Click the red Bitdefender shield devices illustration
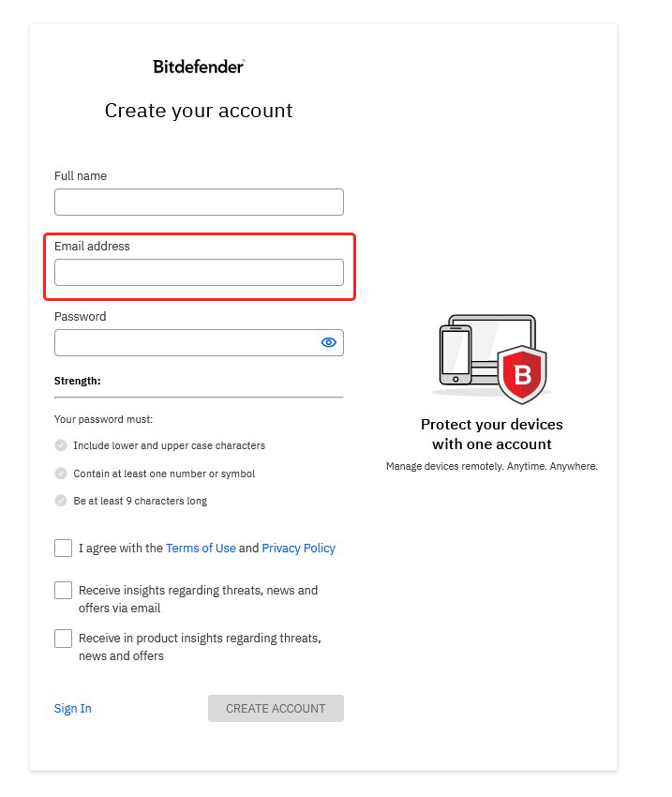The image size is (672, 797). click(x=492, y=358)
